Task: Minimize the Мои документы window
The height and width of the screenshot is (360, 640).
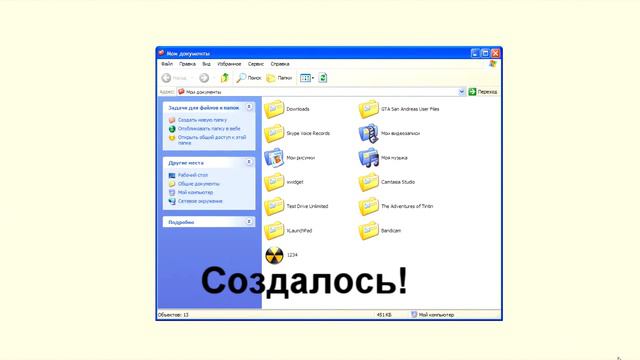Action: [475, 53]
